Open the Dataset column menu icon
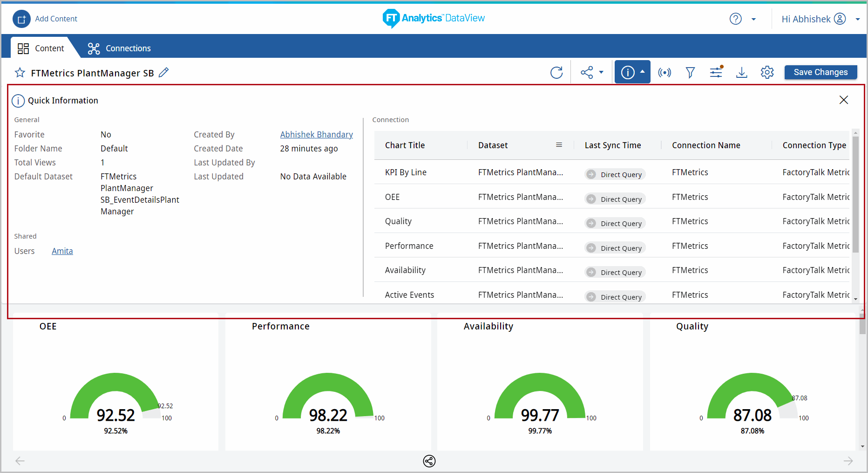 (x=559, y=145)
